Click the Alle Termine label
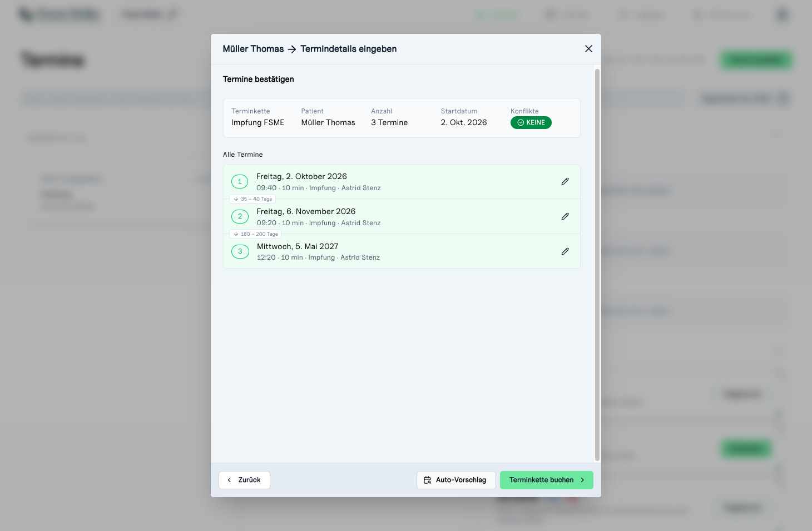 [243, 155]
